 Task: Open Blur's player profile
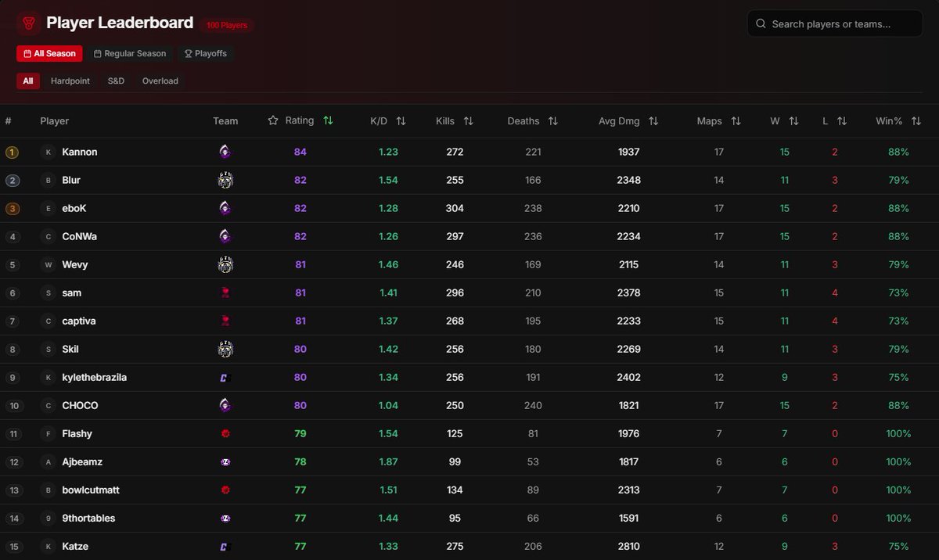click(x=71, y=180)
